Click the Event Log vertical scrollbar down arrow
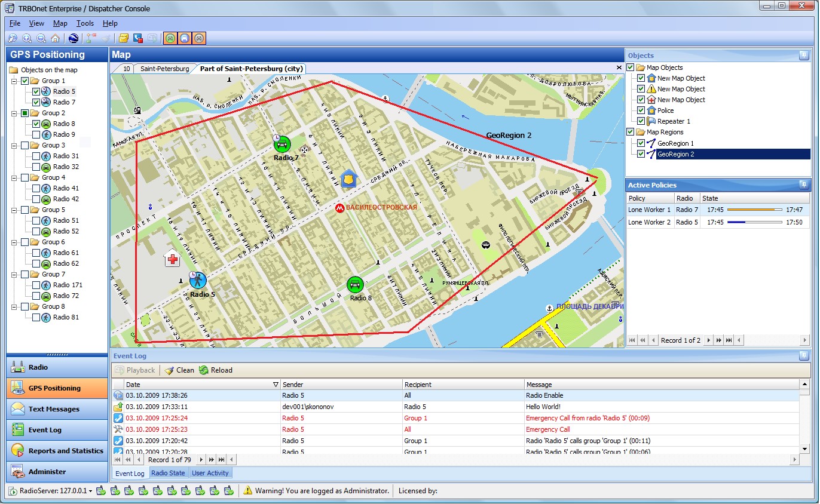 coord(804,448)
